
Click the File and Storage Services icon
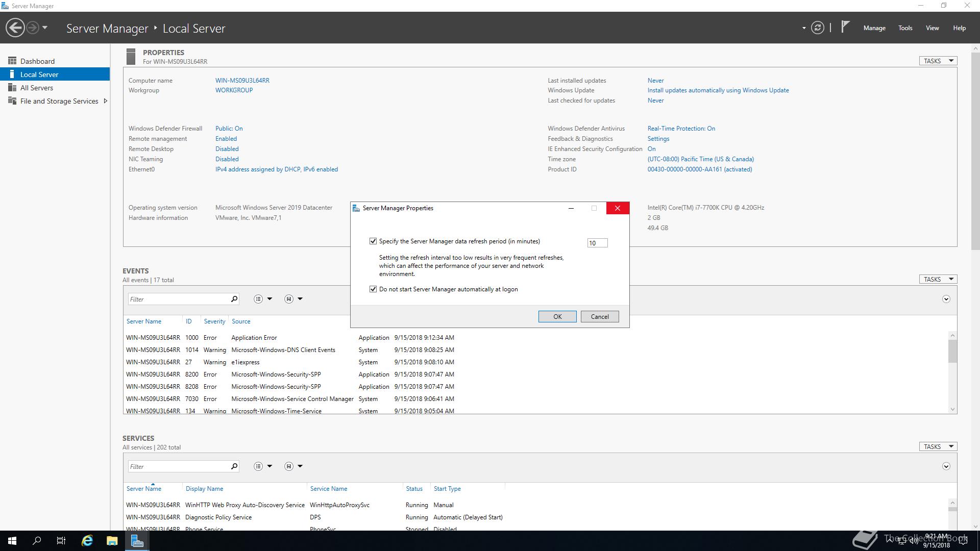[12, 101]
